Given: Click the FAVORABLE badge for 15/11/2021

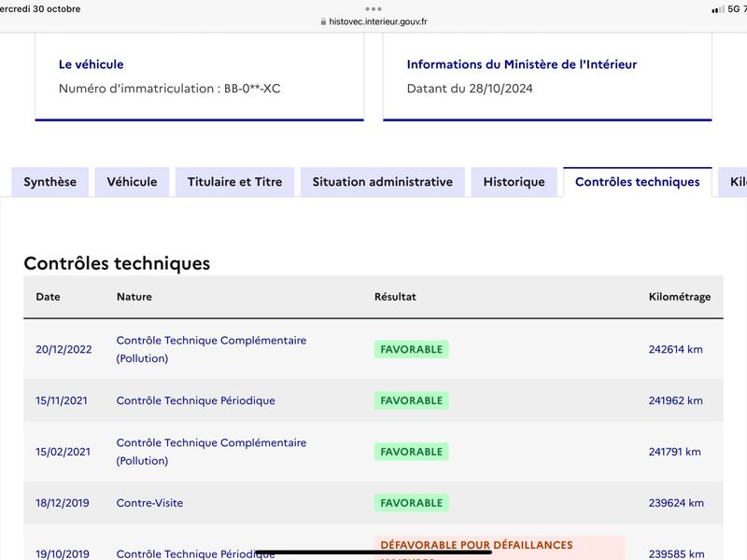Looking at the screenshot, I should coord(412,400).
